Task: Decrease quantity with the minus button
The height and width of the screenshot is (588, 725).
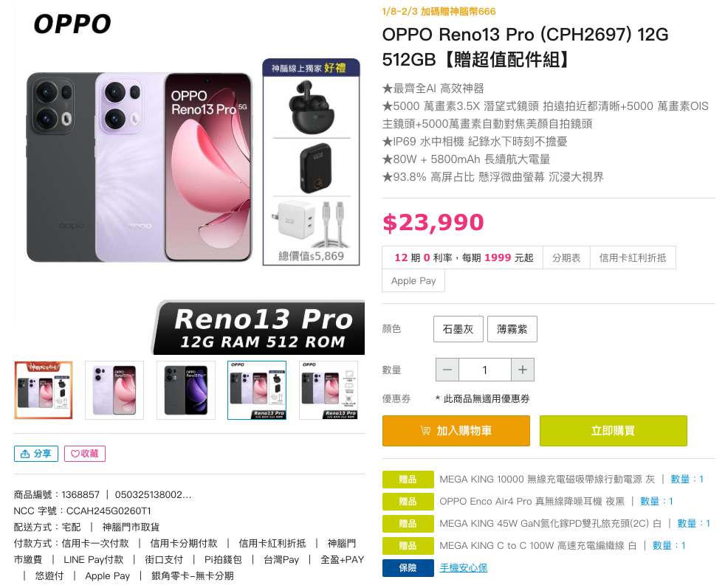Action: (447, 370)
